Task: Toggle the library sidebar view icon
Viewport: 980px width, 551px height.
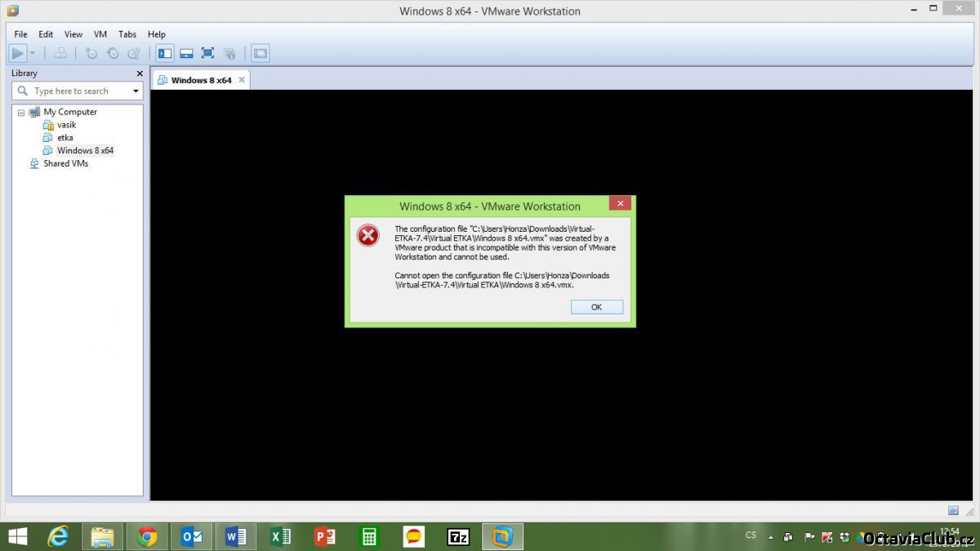Action: (165, 53)
